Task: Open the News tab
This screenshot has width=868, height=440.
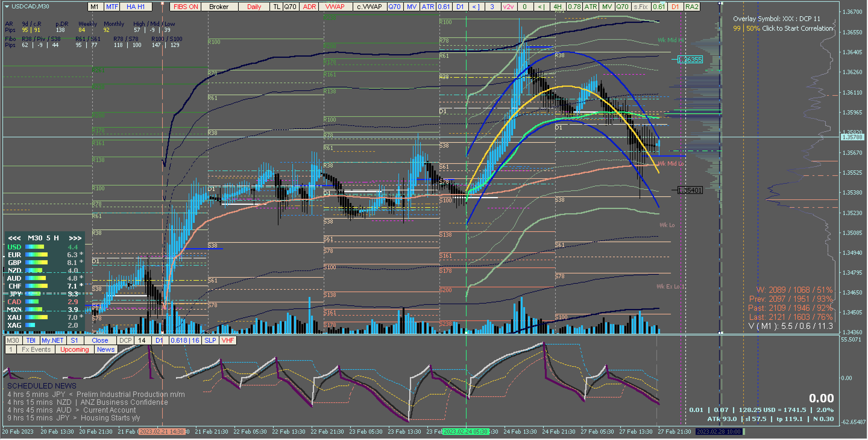Action: [x=106, y=350]
